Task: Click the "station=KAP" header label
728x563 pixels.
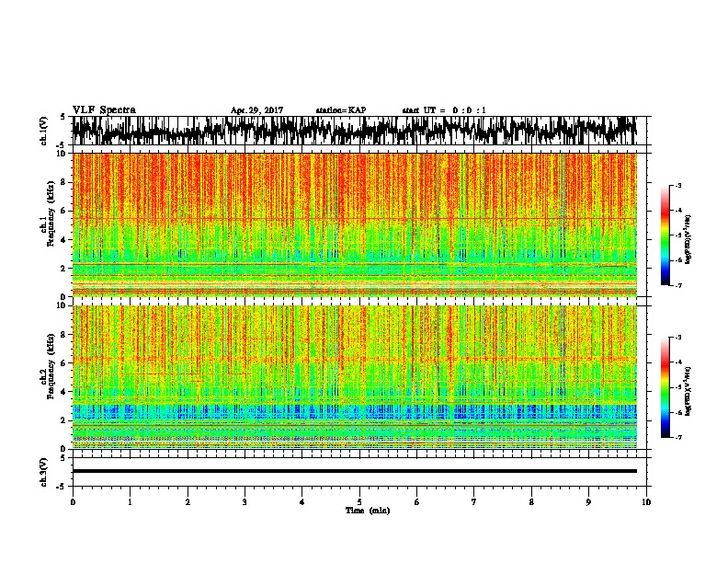Action: click(340, 110)
